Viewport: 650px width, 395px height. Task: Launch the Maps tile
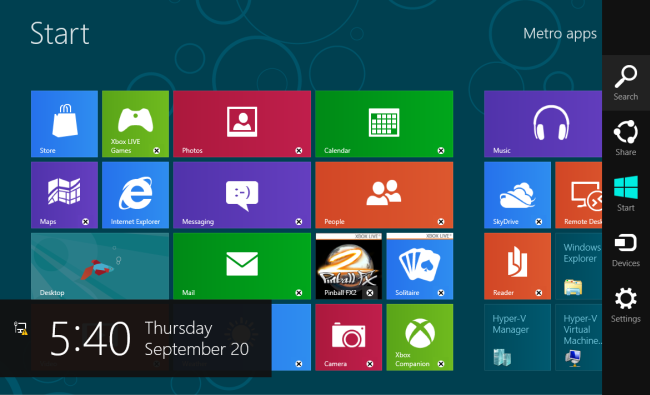[x=64, y=195]
